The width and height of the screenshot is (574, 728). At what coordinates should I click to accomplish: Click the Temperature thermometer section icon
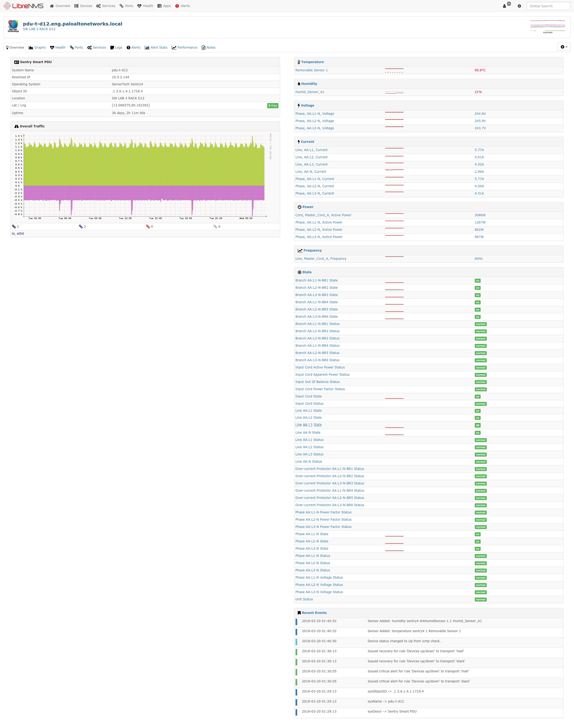299,62
